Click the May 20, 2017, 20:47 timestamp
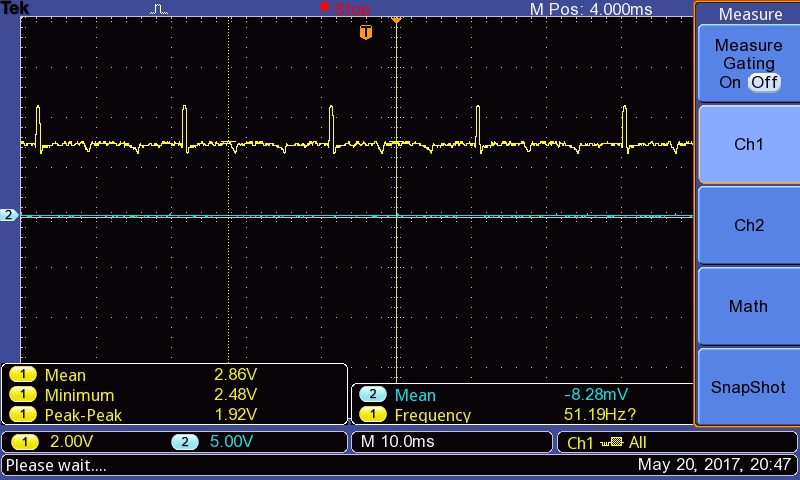 point(714,464)
